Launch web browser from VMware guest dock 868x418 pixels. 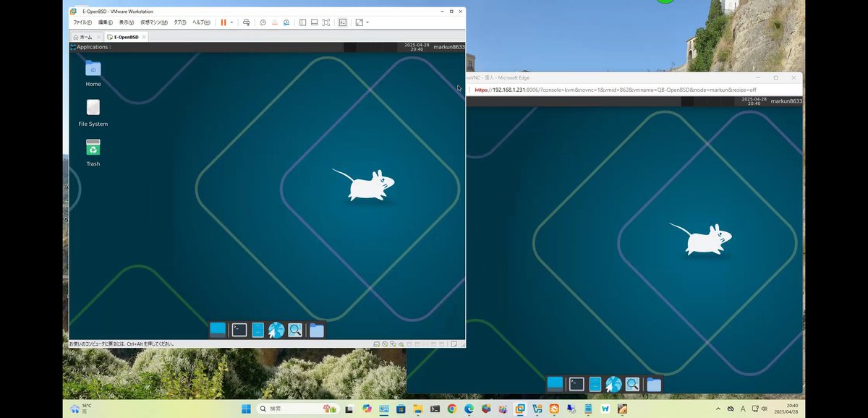point(276,330)
